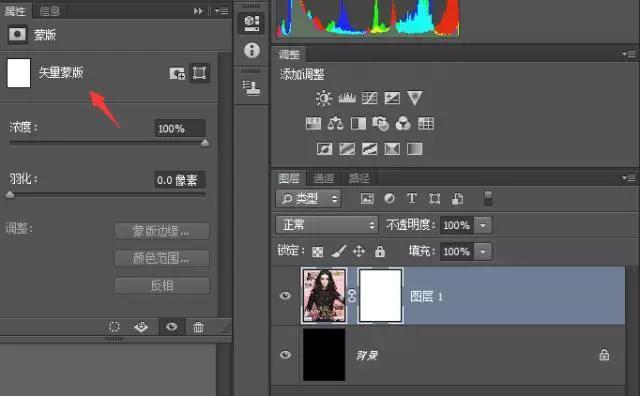The image size is (640, 396).
Task: Filter layers by smart objects icon
Action: click(x=457, y=199)
